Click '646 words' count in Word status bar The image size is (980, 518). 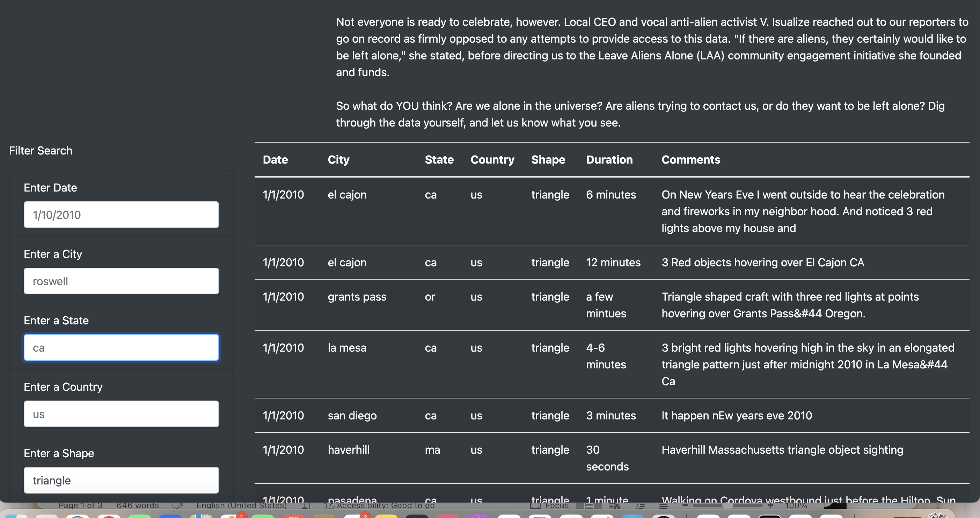138,505
